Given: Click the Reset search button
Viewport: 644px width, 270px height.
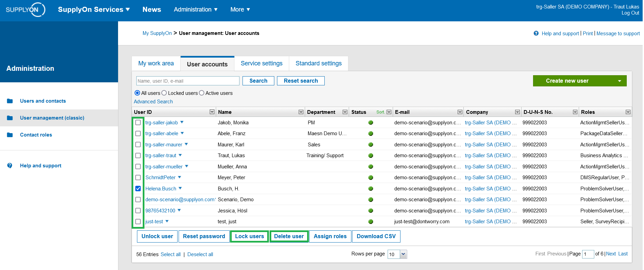Looking at the screenshot, I should [301, 81].
